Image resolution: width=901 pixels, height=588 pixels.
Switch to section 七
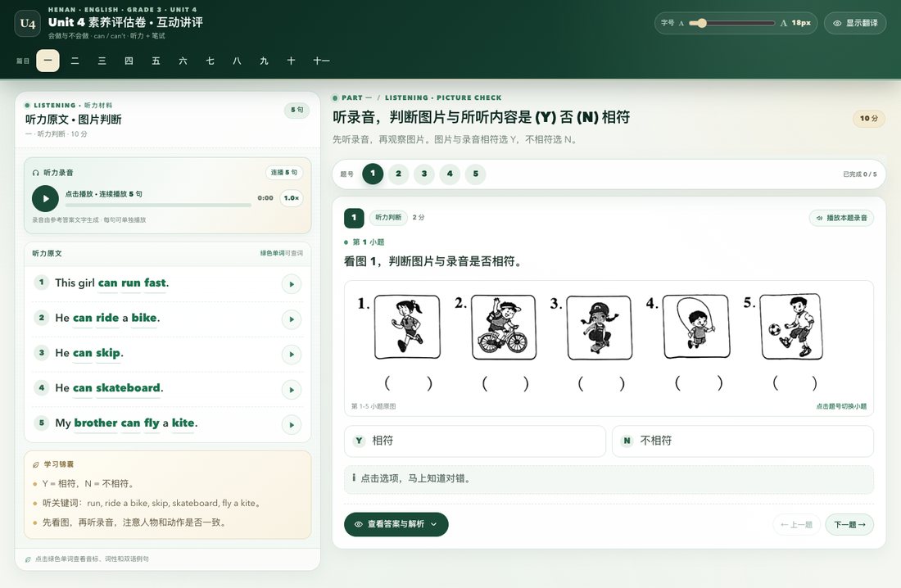pyautogui.click(x=210, y=61)
